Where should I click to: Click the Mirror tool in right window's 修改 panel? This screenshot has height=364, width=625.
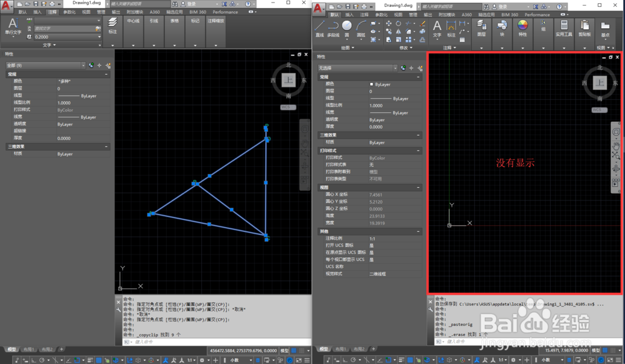pyautogui.click(x=398, y=31)
